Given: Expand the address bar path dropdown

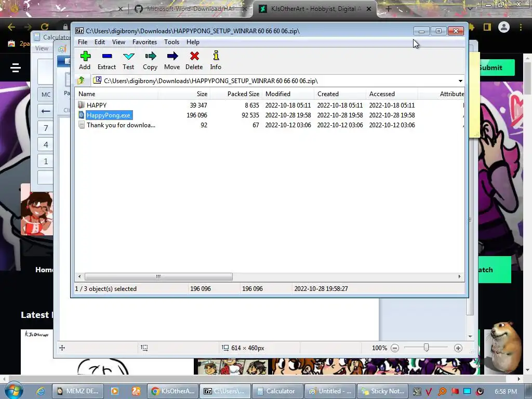Looking at the screenshot, I should (x=460, y=81).
